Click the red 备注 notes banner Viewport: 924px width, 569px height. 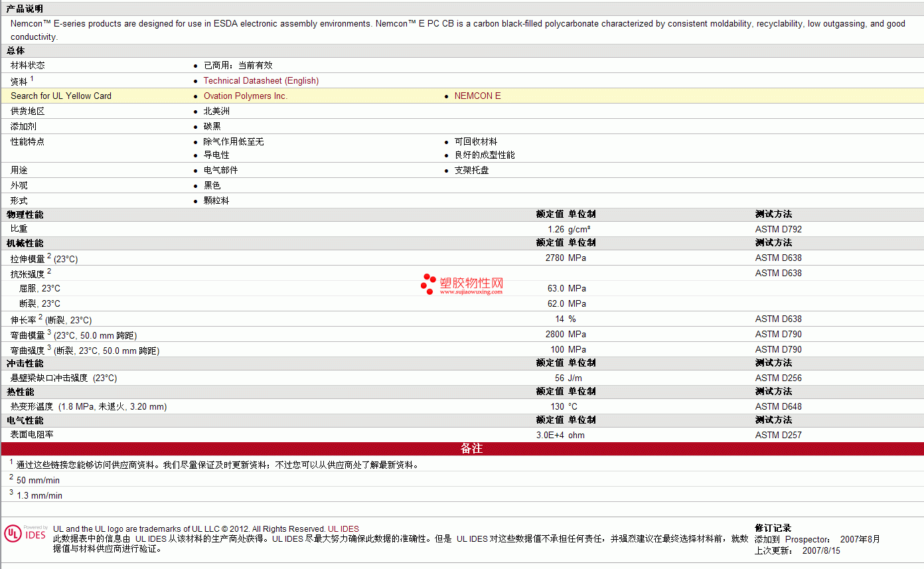[x=462, y=449]
